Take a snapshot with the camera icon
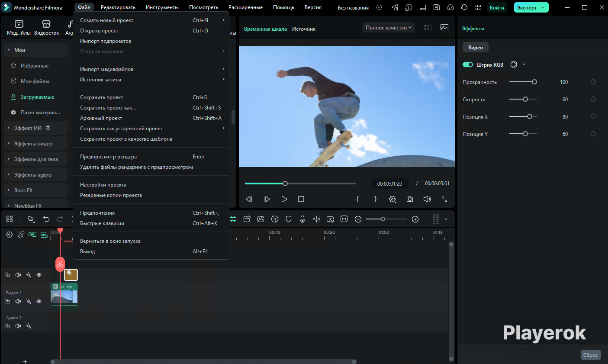This screenshot has width=608, height=364. tap(410, 199)
